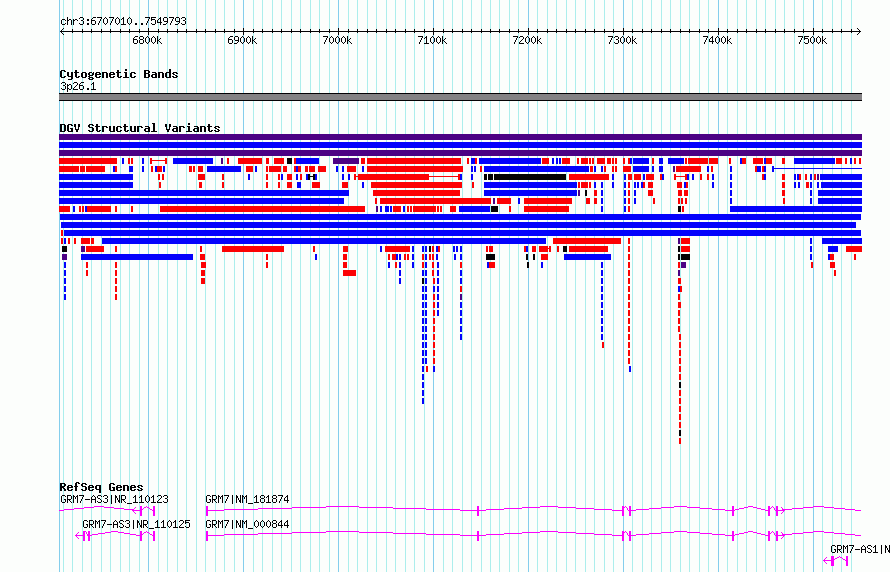Open the DGV Structural Variants track title
This screenshot has width=890, height=572.
[x=140, y=128]
